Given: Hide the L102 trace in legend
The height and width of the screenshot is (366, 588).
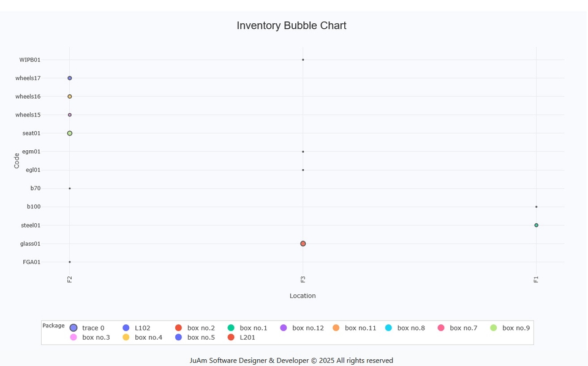Looking at the screenshot, I should click(x=142, y=328).
